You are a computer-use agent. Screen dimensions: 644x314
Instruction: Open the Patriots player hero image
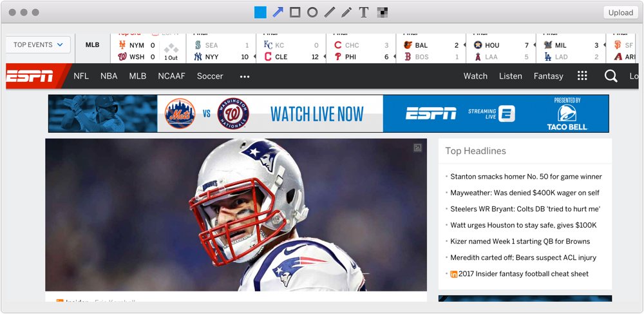[x=236, y=215]
